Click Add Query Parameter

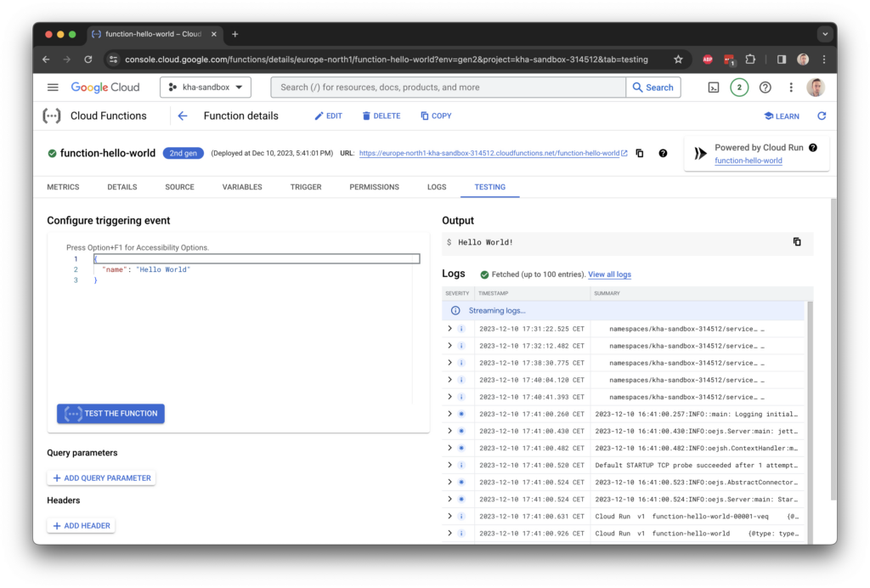pyautogui.click(x=102, y=478)
